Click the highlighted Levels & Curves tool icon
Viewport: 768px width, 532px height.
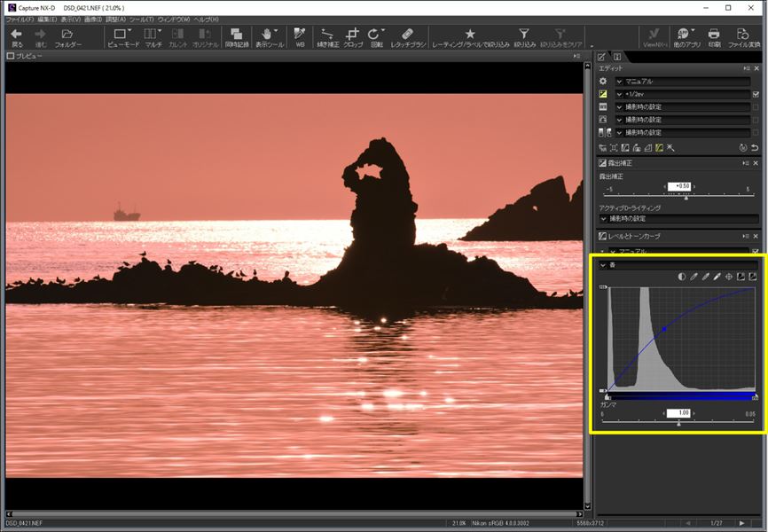(x=659, y=147)
